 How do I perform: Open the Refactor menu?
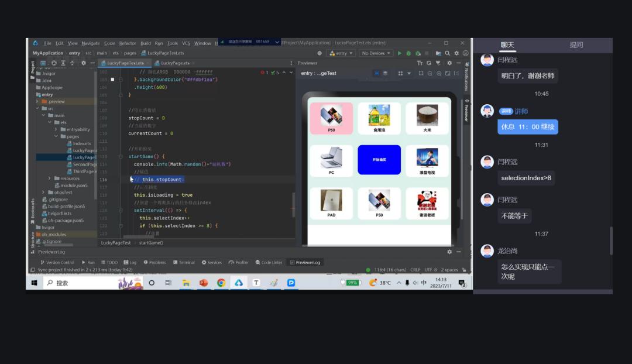tap(128, 43)
